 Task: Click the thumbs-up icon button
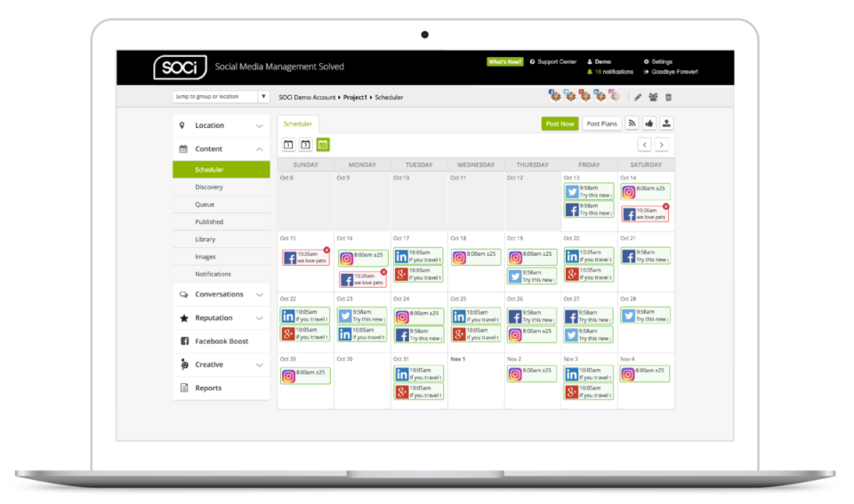point(649,124)
